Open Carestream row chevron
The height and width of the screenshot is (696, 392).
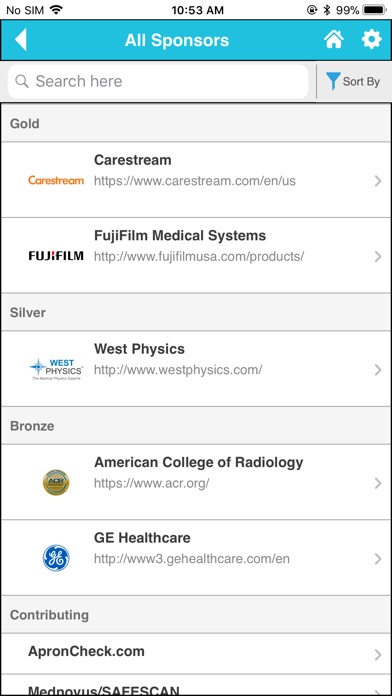click(378, 181)
